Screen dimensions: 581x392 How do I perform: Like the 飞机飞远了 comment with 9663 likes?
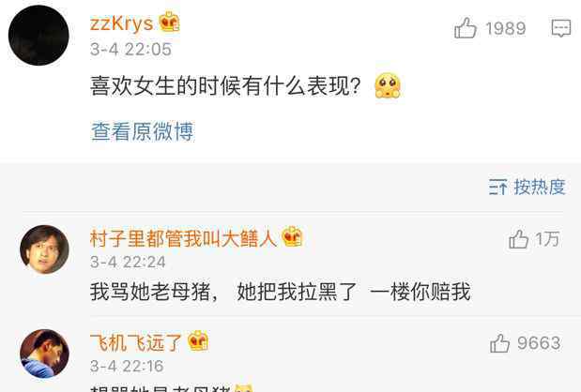pyautogui.click(x=499, y=343)
